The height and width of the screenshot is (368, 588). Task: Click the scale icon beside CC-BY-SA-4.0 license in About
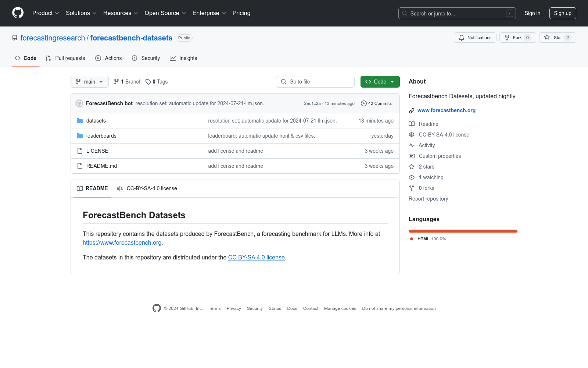(x=412, y=135)
